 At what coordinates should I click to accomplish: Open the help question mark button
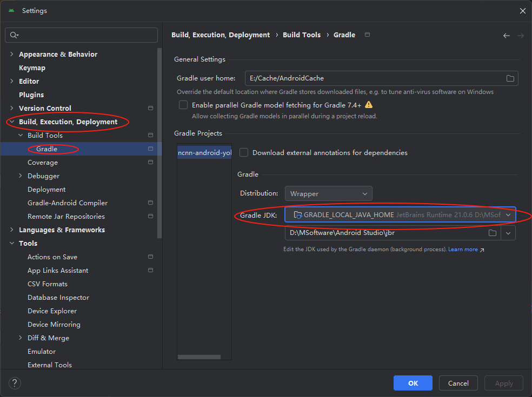[x=15, y=383]
